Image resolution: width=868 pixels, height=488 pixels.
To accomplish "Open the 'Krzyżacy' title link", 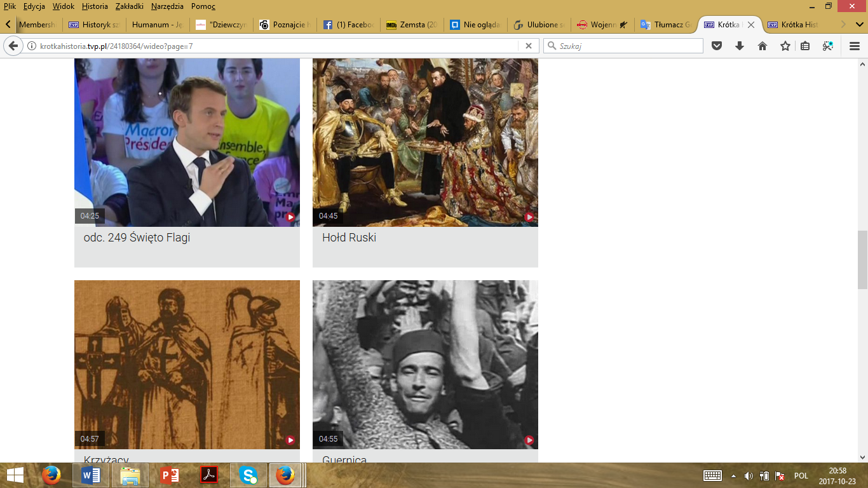I will 107,459.
